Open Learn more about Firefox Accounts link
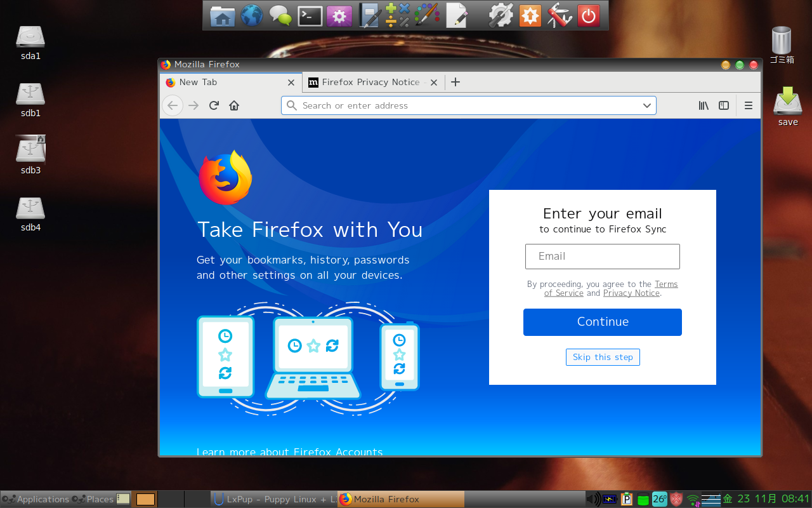 (x=289, y=451)
